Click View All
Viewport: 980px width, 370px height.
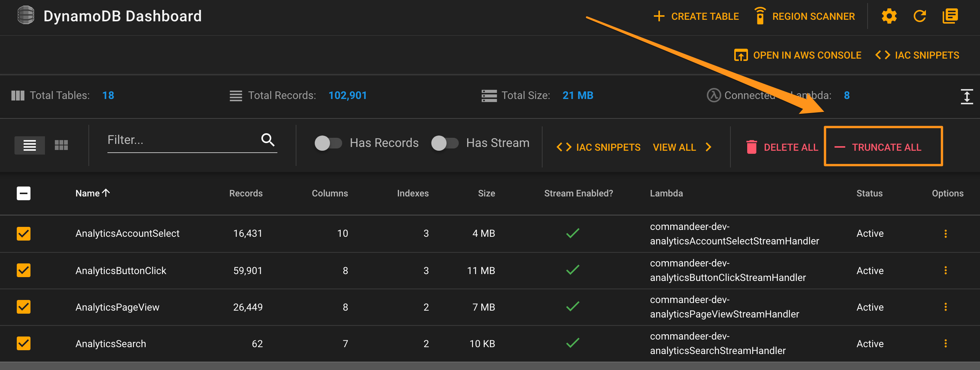[x=674, y=147]
